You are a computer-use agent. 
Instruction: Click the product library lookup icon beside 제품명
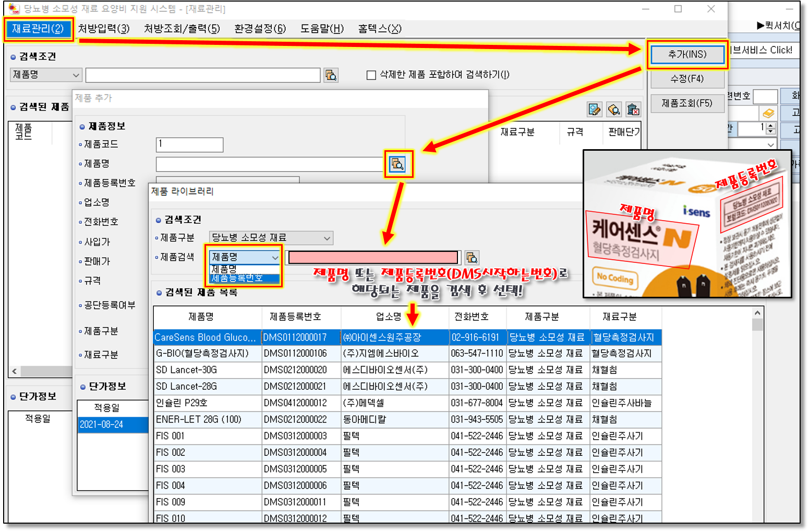(397, 164)
